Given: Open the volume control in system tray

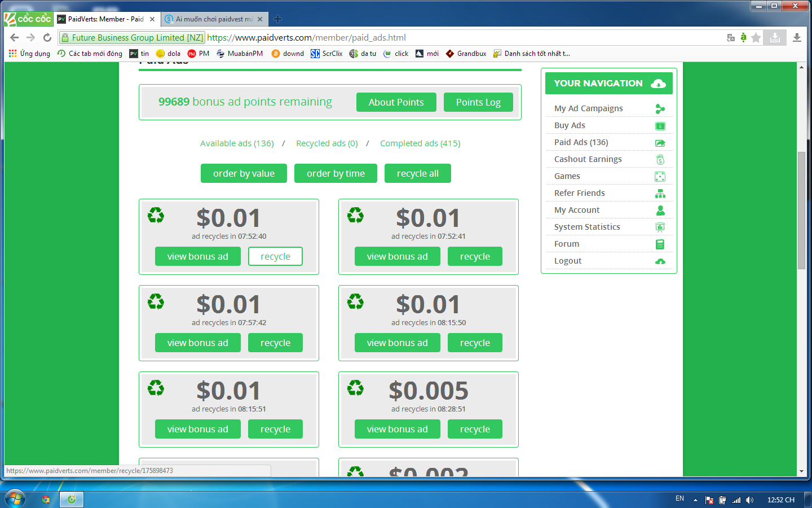Looking at the screenshot, I should click(x=749, y=500).
